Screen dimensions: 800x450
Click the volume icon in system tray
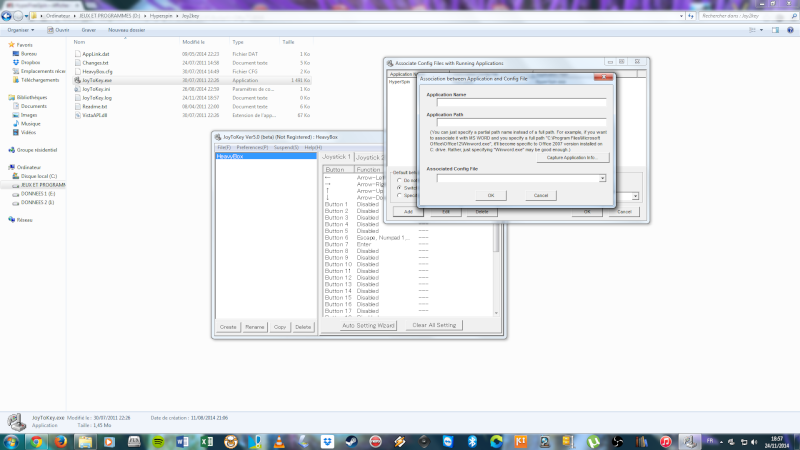pyautogui.click(x=754, y=442)
